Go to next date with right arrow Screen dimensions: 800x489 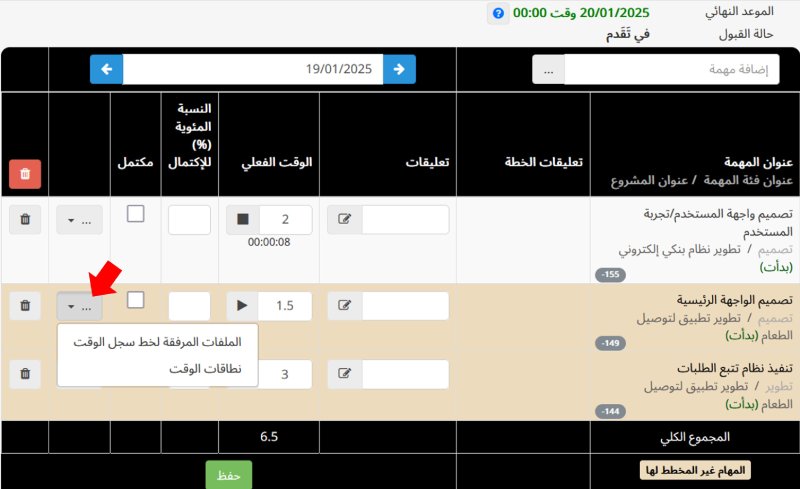[399, 69]
